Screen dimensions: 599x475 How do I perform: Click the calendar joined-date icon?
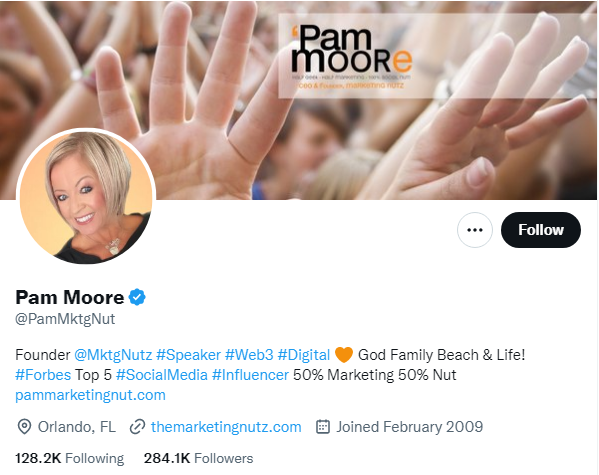tap(323, 427)
